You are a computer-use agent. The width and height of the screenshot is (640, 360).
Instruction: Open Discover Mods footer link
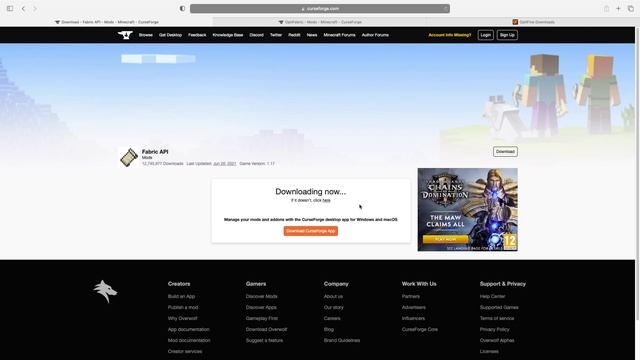click(262, 296)
